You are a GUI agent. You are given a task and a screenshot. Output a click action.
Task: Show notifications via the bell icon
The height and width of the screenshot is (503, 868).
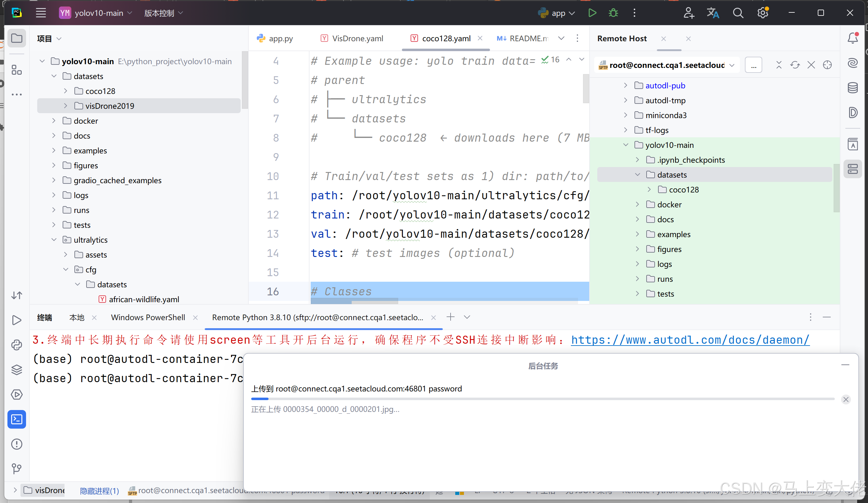pyautogui.click(x=853, y=38)
